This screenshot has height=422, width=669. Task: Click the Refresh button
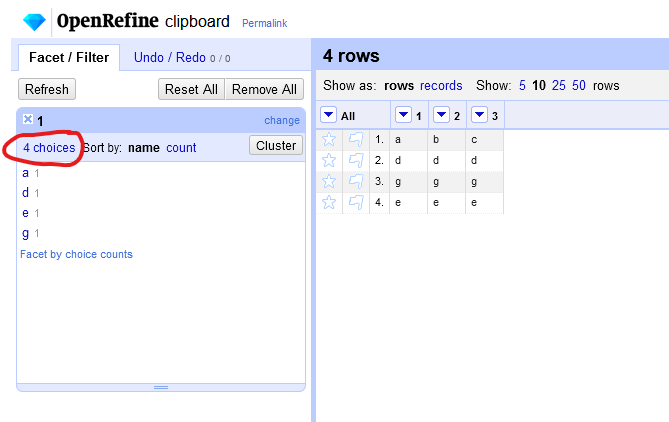click(x=47, y=89)
